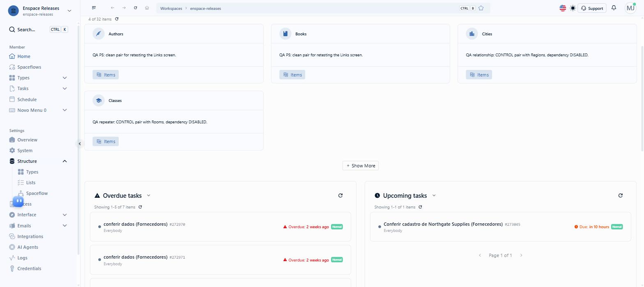Toggle the sidebar layout icon in top bar
The image size is (644, 287).
94,8
